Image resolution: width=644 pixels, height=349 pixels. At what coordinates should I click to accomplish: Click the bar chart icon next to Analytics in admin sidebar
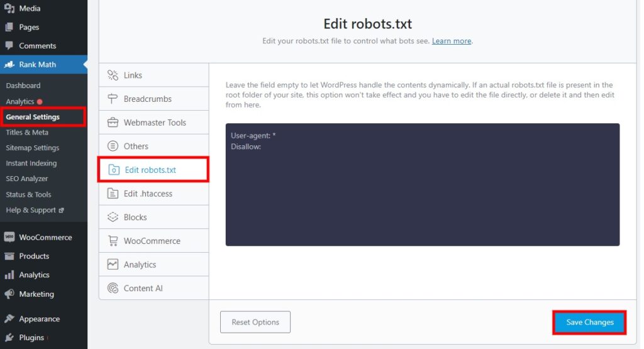[x=9, y=275]
